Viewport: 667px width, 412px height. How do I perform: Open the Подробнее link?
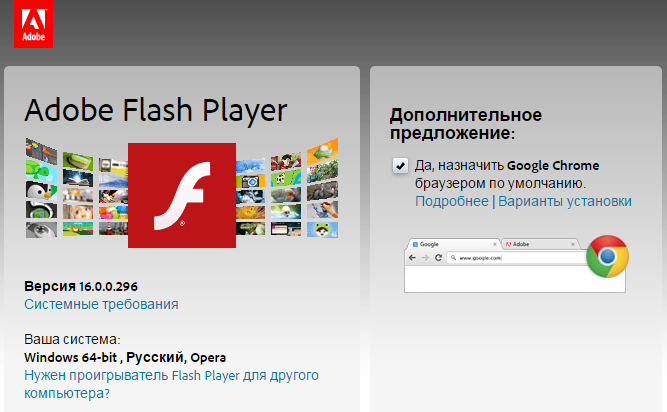pos(452,201)
